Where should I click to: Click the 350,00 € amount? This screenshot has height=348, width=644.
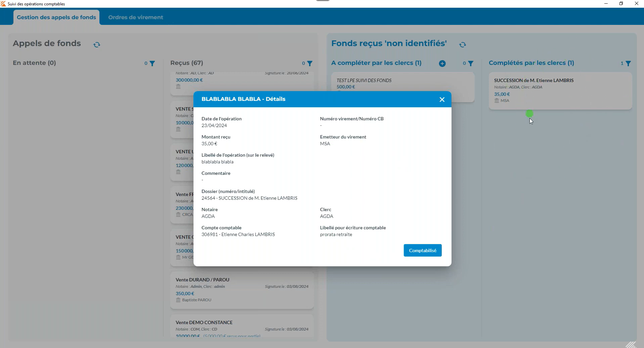pos(185,294)
